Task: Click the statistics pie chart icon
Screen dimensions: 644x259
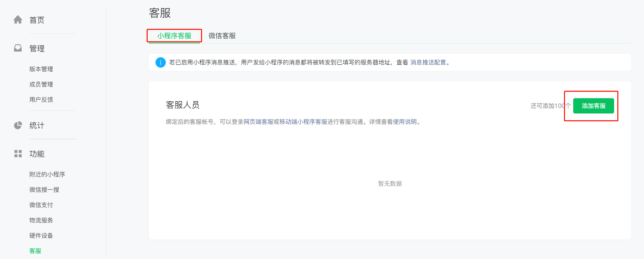Action: 18,125
